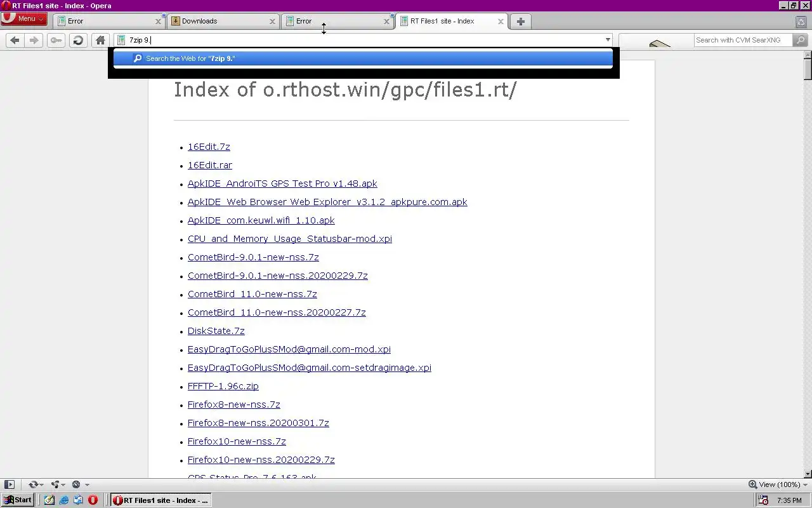
Task: Close the Downloads tab
Action: coord(272,21)
